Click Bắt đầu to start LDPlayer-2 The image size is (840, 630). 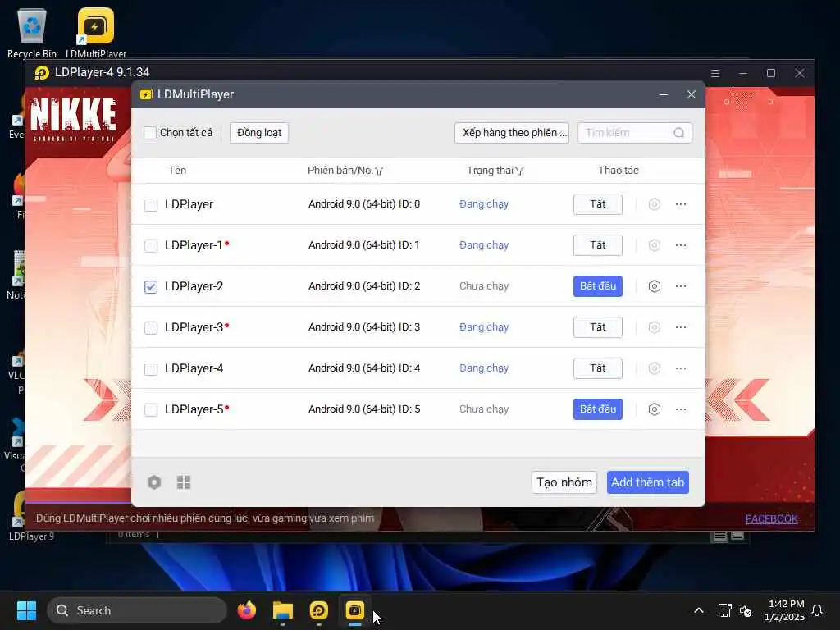coord(598,286)
